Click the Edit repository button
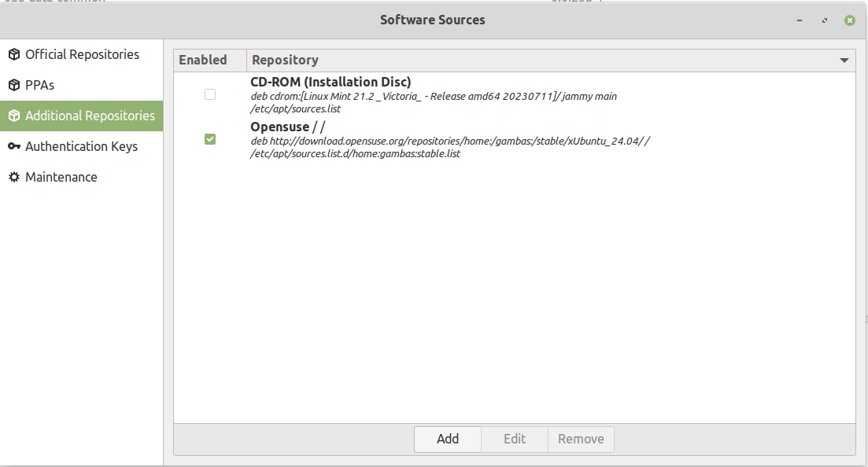Screen dimensions: 868x467 tap(515, 439)
